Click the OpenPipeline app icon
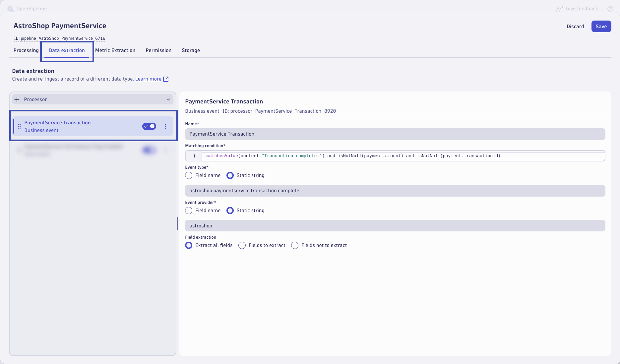This screenshot has height=364, width=620. pyautogui.click(x=10, y=9)
